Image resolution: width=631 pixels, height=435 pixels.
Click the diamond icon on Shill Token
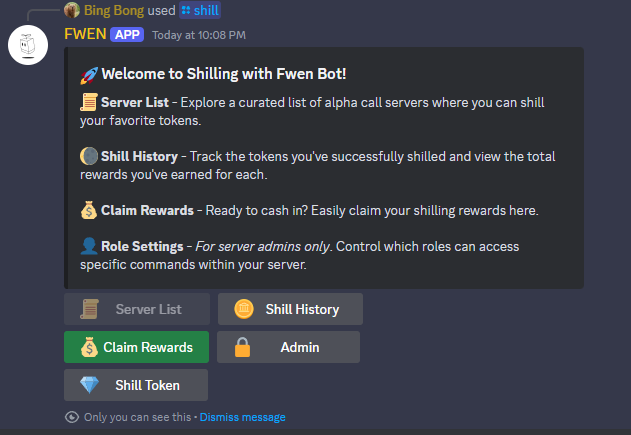point(89,385)
